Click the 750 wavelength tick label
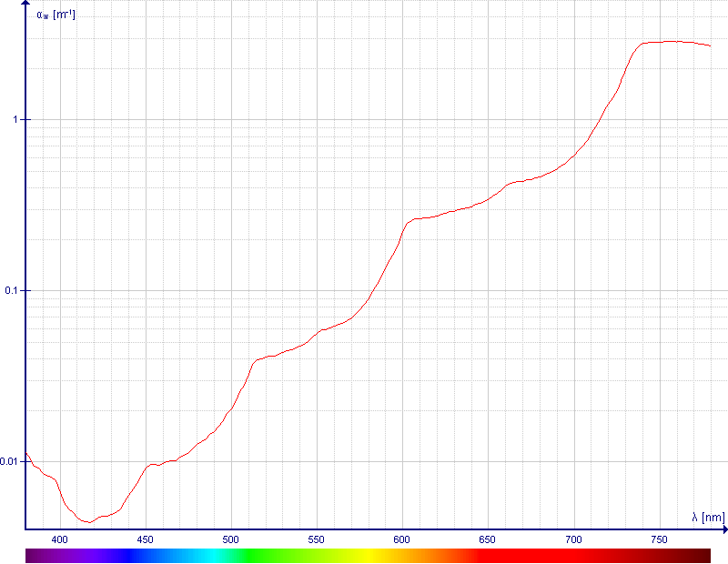The width and height of the screenshot is (728, 564). [660, 539]
